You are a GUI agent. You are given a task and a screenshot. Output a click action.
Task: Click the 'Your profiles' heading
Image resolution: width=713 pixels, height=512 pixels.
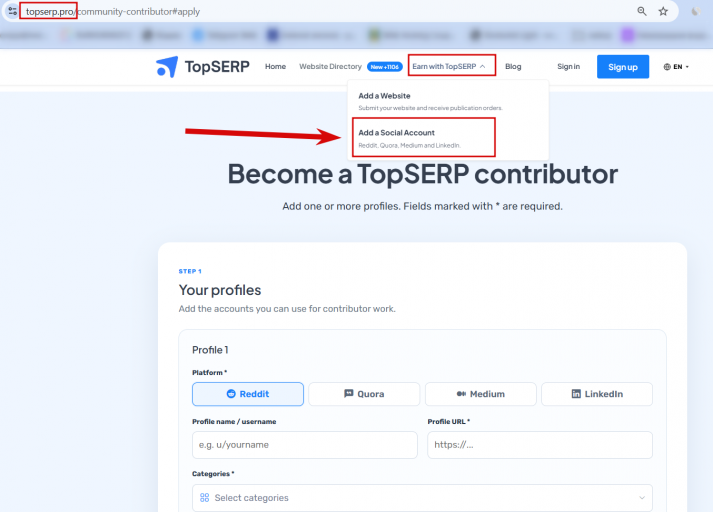[x=220, y=290]
